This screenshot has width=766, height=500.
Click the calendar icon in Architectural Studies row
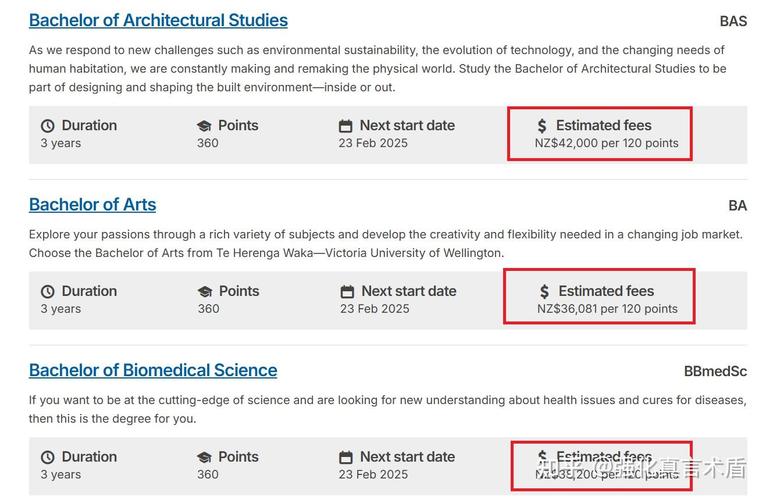345,126
